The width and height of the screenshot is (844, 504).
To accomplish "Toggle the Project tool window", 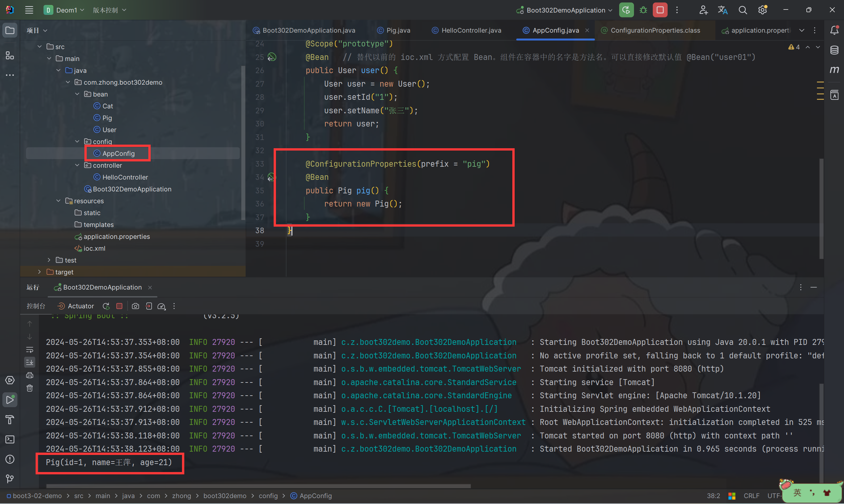I will pos(10,30).
